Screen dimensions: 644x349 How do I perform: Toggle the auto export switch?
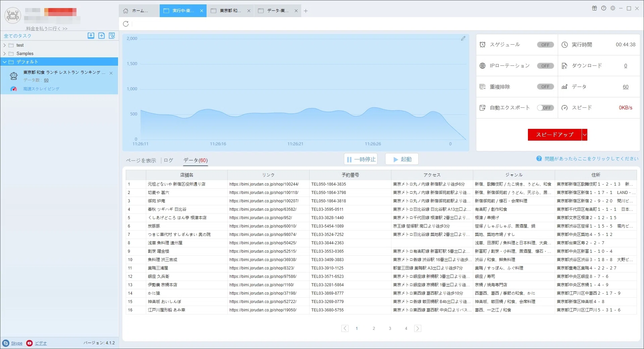click(x=545, y=108)
